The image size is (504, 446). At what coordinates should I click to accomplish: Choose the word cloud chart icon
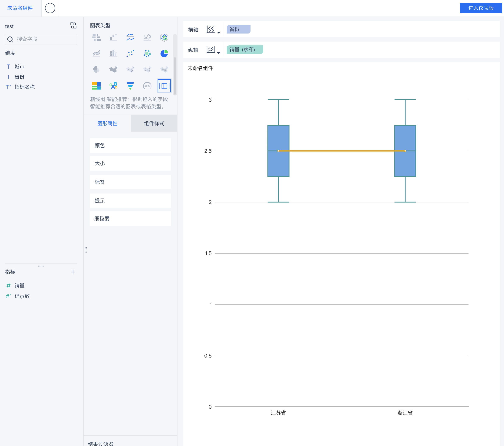(x=113, y=86)
